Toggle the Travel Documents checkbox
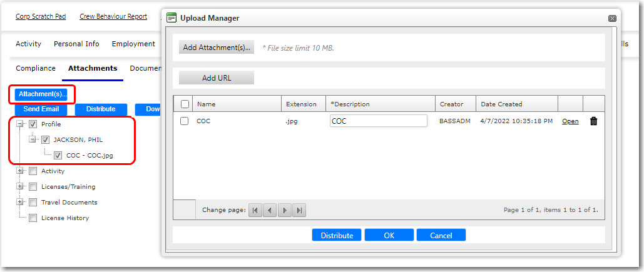This screenshot has height=272, width=644. tap(33, 203)
